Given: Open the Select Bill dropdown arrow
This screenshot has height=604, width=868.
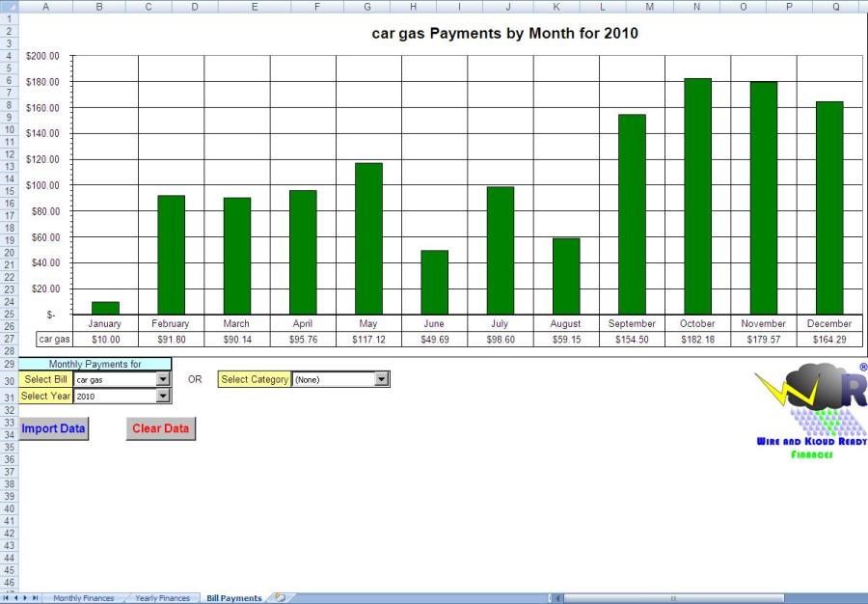Looking at the screenshot, I should pos(163,380).
